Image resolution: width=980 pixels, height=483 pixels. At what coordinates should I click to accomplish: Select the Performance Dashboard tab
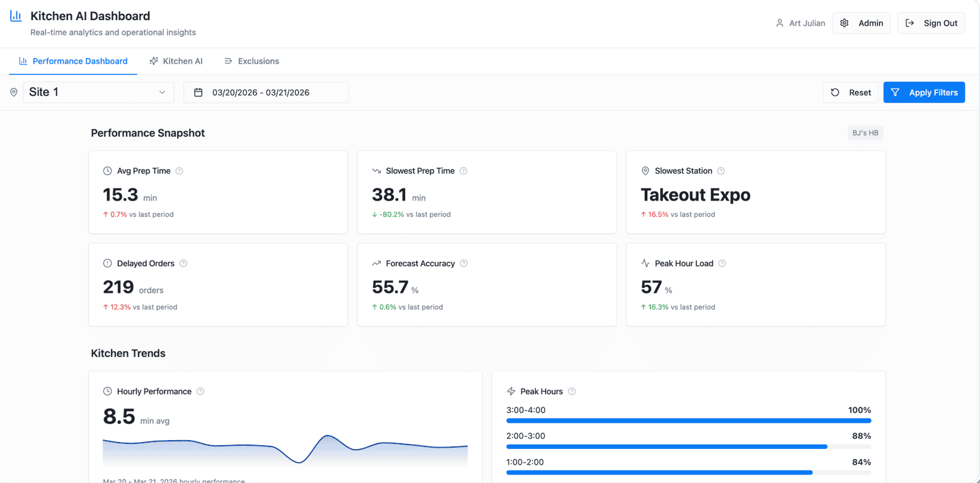73,61
